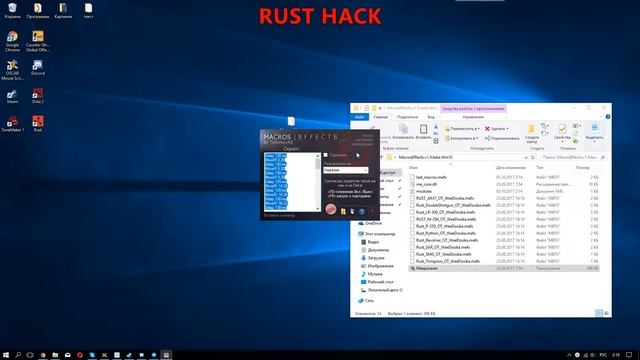
Task: Sort files by date modified column
Action: coord(511,168)
